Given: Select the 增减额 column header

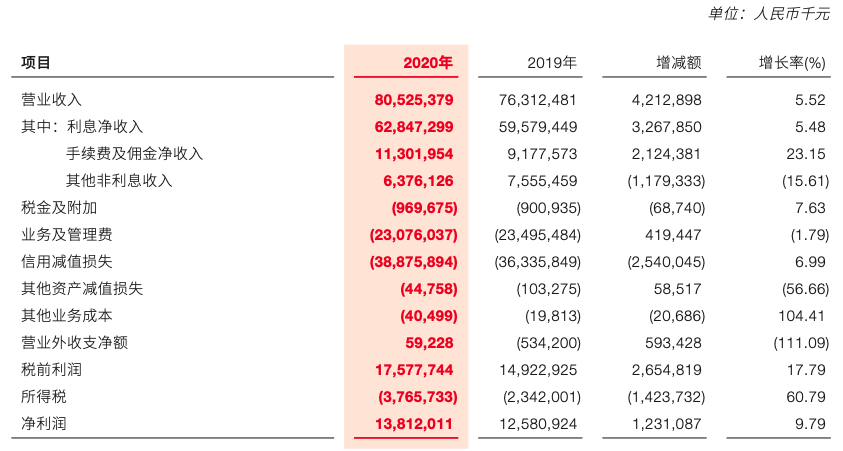Looking at the screenshot, I should tap(680, 63).
